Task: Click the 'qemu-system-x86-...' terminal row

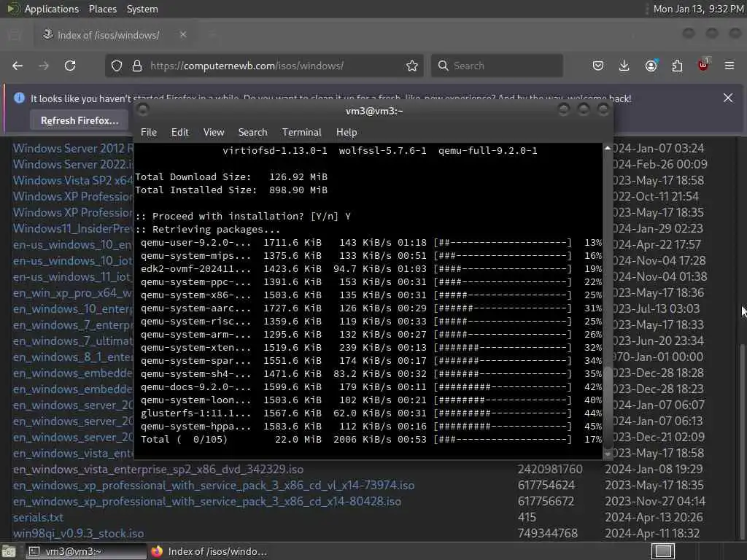Action: pyautogui.click(x=371, y=295)
